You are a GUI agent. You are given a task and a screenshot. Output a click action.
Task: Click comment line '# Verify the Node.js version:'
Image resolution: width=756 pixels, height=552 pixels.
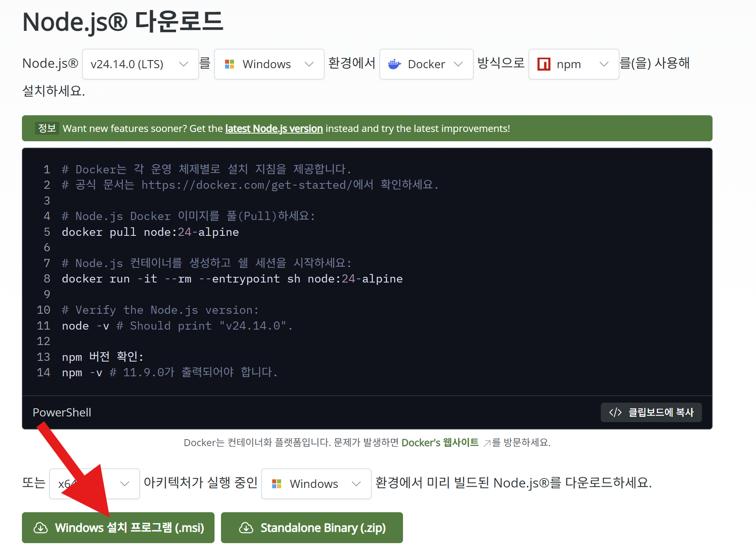click(x=160, y=310)
